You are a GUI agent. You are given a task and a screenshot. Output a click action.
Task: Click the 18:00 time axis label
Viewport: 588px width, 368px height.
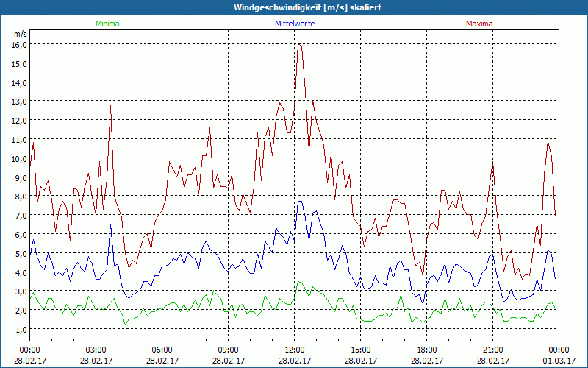pos(427,350)
